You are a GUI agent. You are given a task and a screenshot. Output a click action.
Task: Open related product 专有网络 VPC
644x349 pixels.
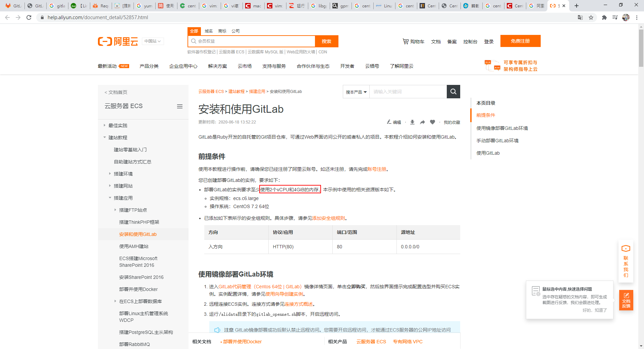pos(408,342)
